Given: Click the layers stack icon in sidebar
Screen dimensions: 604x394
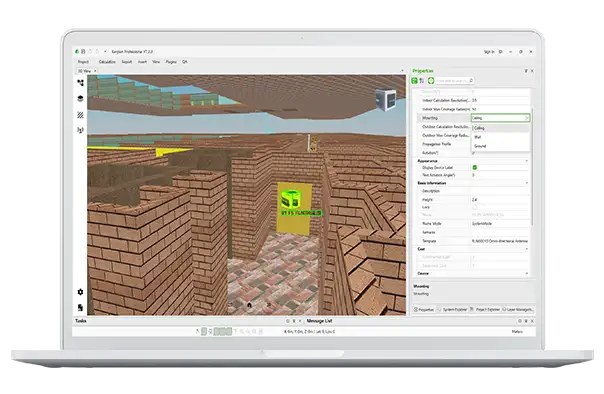Looking at the screenshot, I should click(x=80, y=99).
